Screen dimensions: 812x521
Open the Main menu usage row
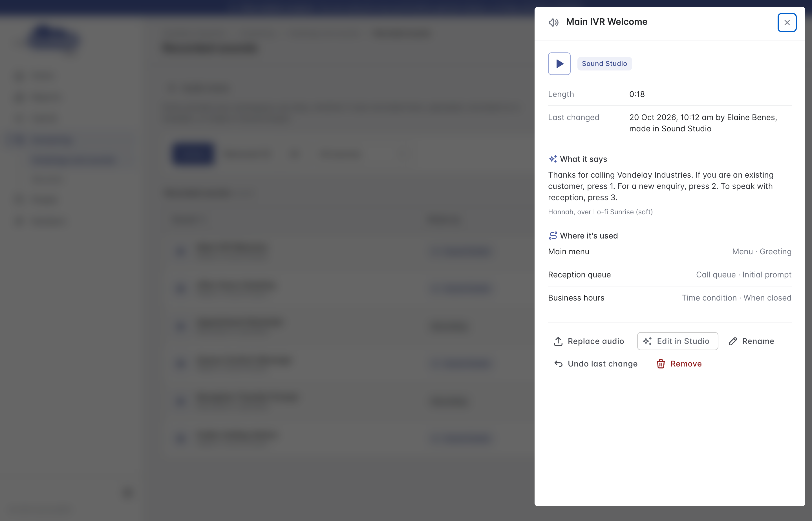(670, 252)
